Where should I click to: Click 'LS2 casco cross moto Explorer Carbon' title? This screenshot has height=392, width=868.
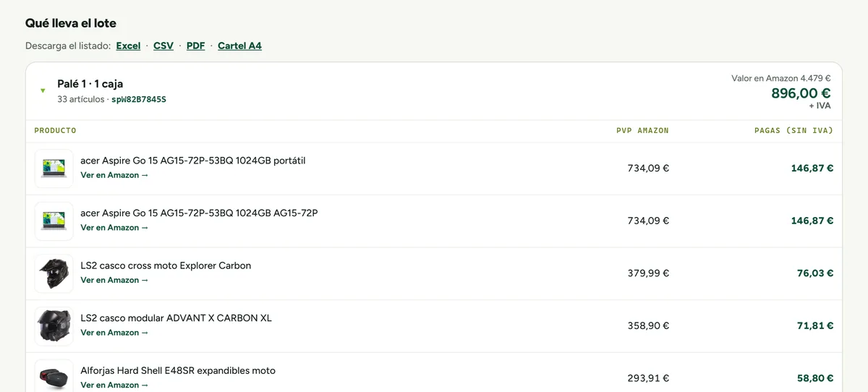pyautogui.click(x=166, y=265)
